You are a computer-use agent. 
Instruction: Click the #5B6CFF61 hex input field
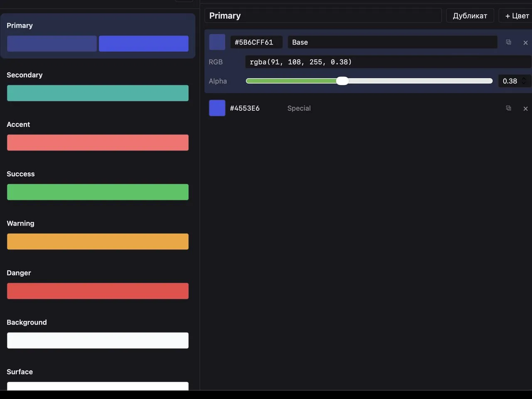pos(256,42)
